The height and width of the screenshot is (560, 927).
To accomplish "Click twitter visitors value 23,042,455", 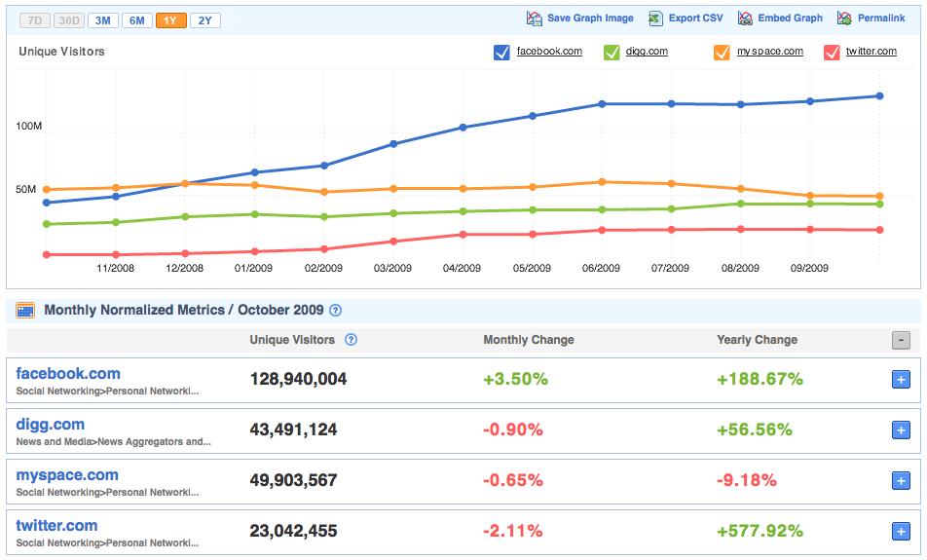I will click(293, 531).
